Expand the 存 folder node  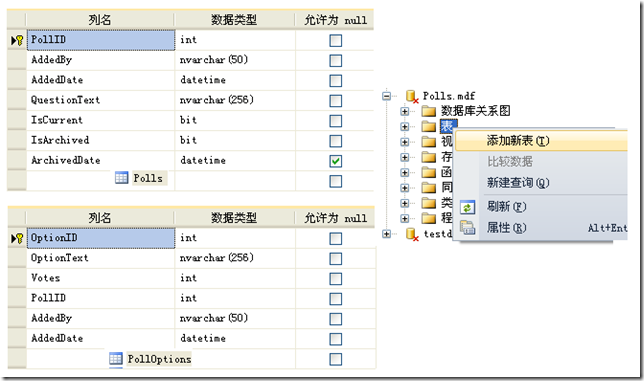pos(405,157)
